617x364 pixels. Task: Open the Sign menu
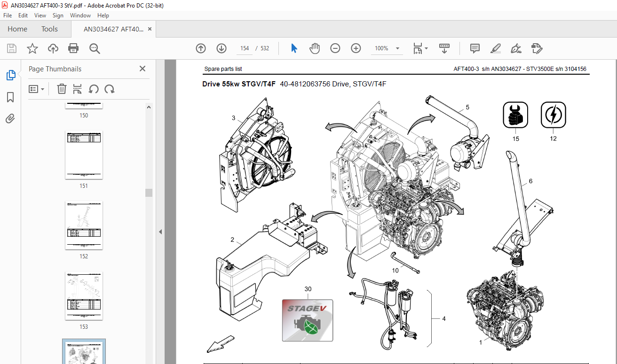coord(58,15)
